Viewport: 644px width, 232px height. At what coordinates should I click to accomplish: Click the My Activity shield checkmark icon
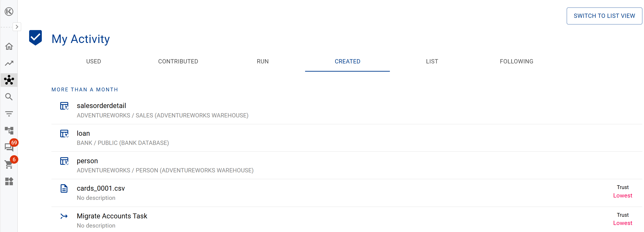point(35,38)
